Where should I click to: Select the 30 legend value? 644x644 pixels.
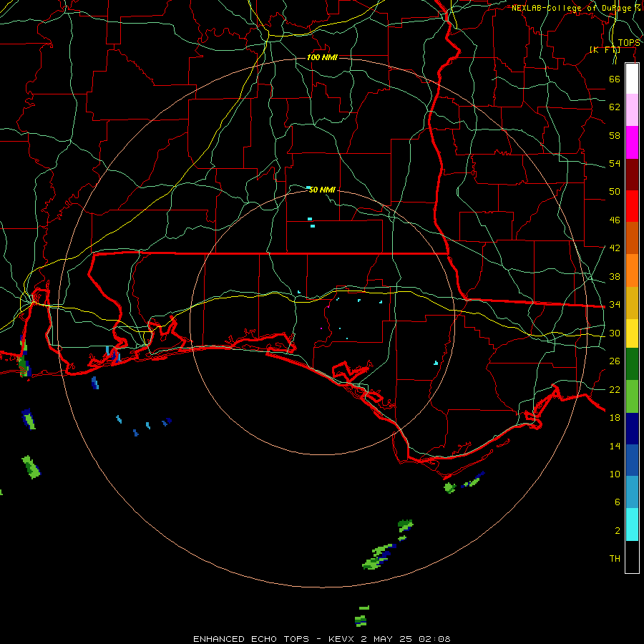tap(615, 333)
